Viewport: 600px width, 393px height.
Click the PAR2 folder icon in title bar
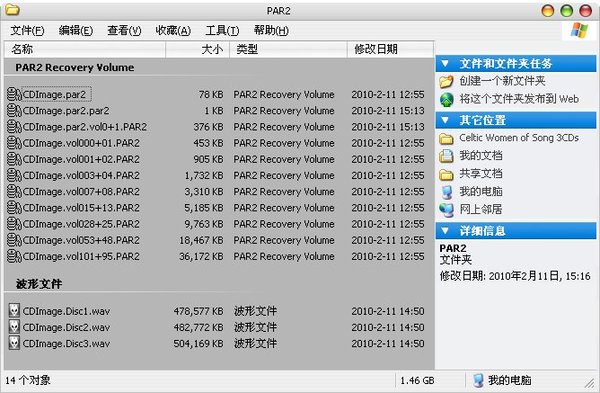click(12, 10)
